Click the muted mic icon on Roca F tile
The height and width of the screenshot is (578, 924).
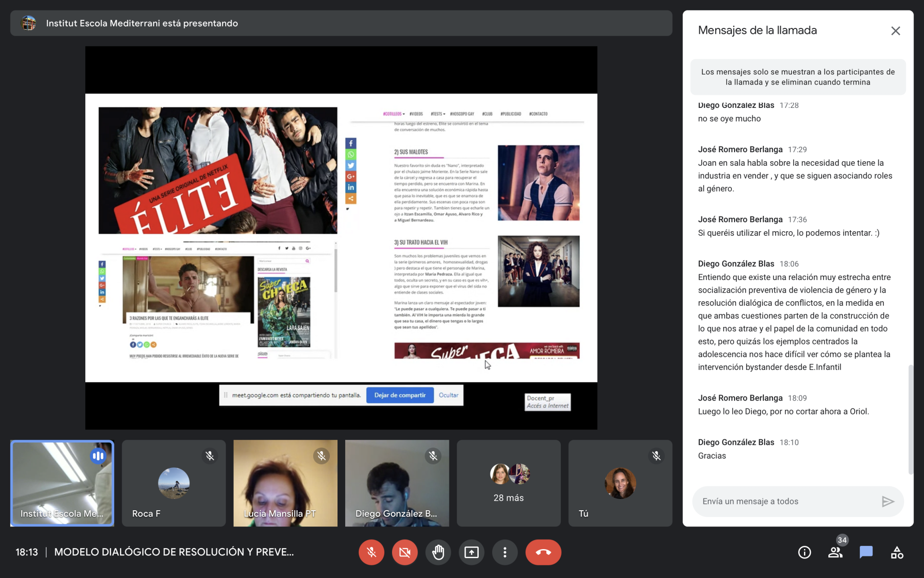tap(210, 456)
